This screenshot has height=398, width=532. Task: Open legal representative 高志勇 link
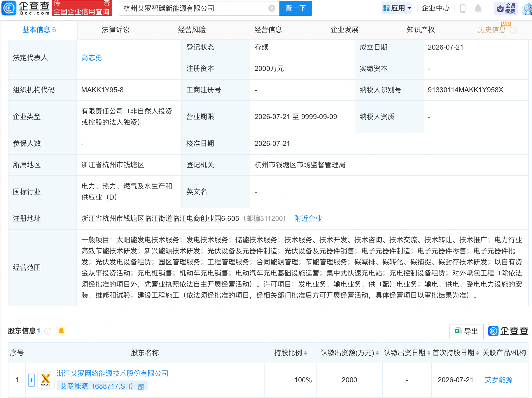pos(92,58)
